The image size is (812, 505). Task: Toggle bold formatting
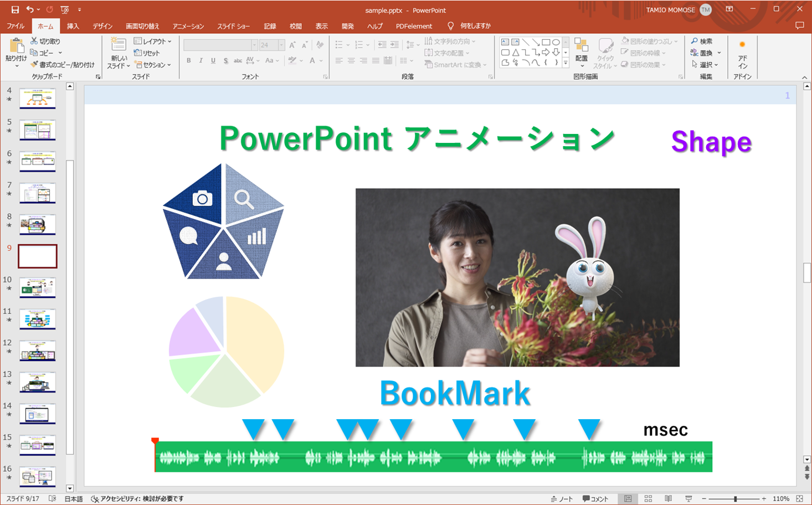189,60
